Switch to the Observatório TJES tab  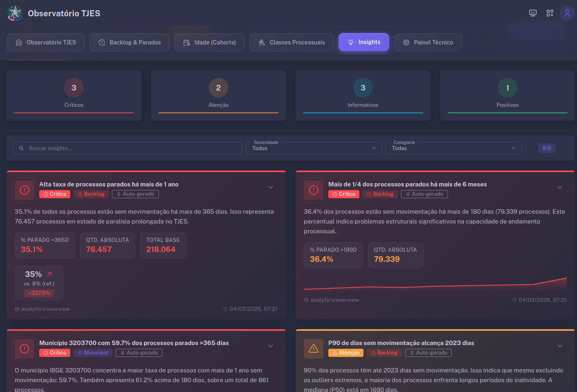pos(45,42)
